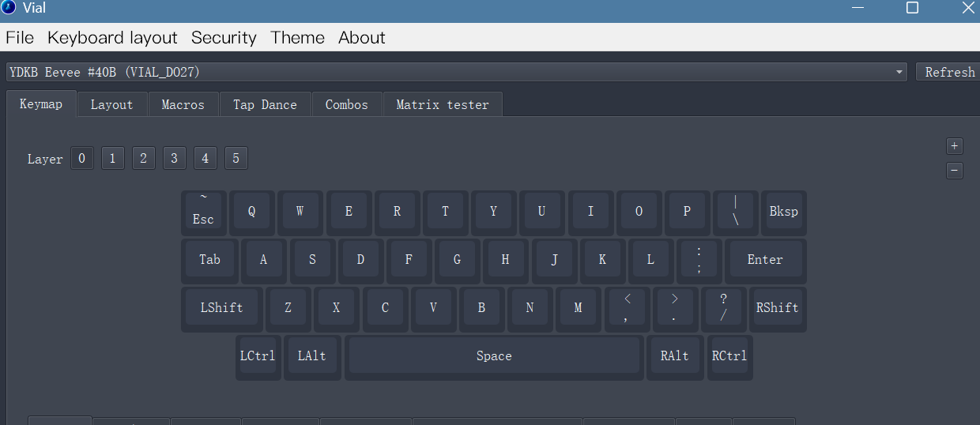Open the About menu

coord(362,38)
